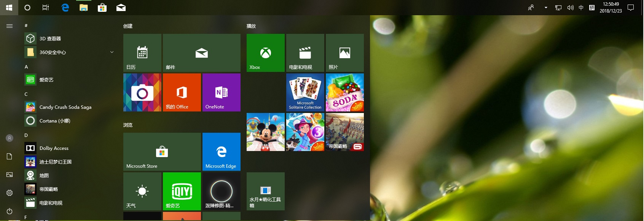Open the 电影和电视 tile
Viewport: 644px width, 221px height.
[305, 53]
